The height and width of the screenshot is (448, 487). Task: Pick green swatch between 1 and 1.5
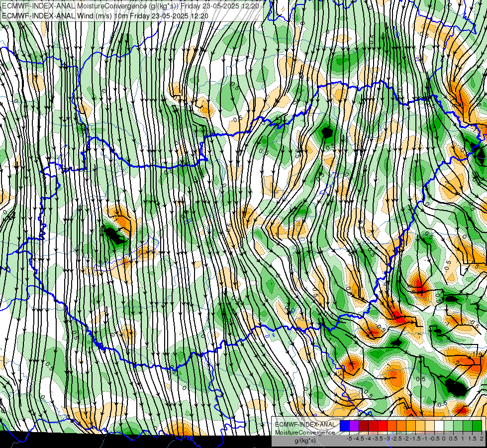(x=468, y=426)
